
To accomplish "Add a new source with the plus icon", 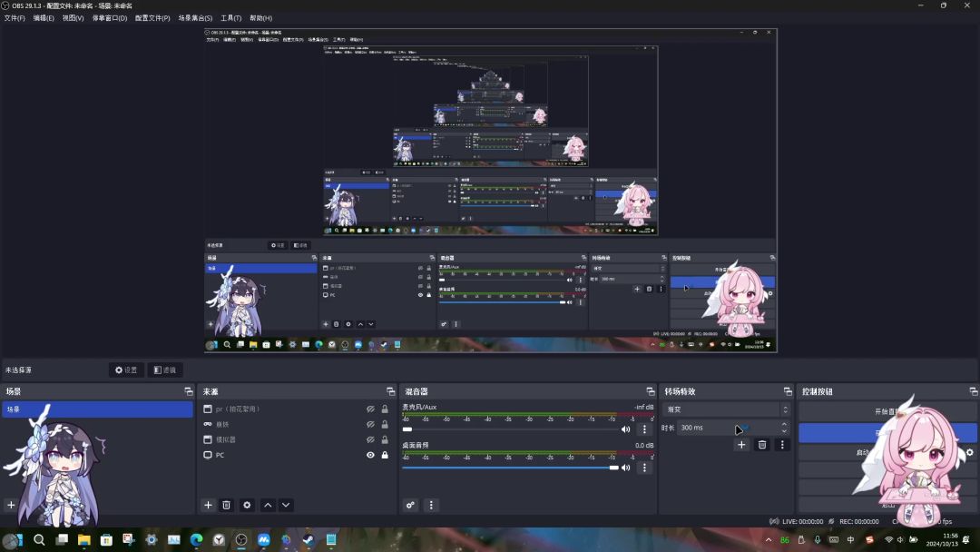I will (x=208, y=505).
